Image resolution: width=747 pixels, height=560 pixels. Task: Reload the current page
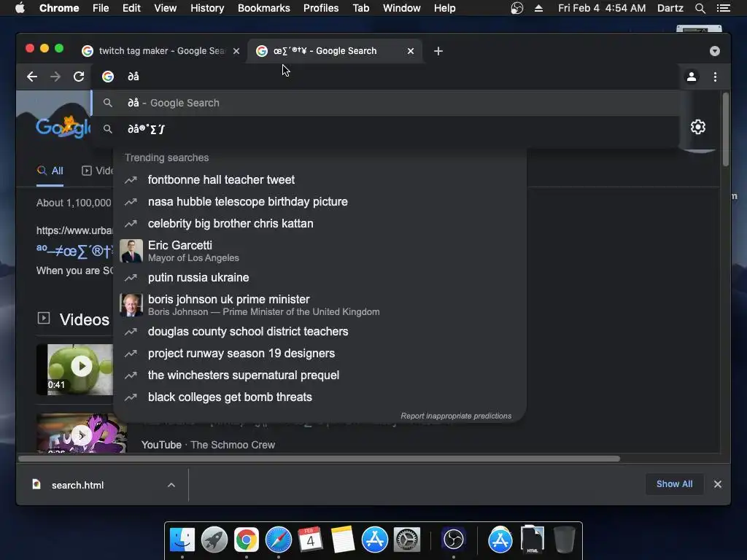coord(79,77)
